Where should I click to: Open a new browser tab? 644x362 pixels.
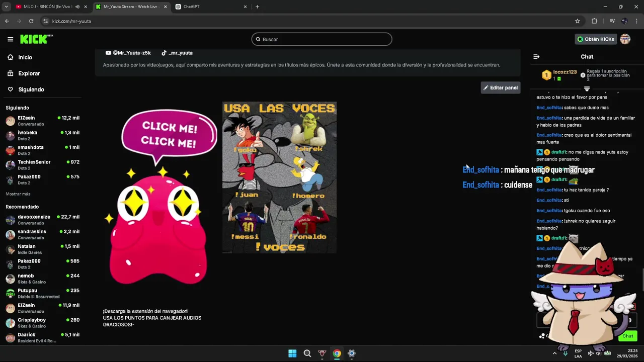click(x=257, y=7)
